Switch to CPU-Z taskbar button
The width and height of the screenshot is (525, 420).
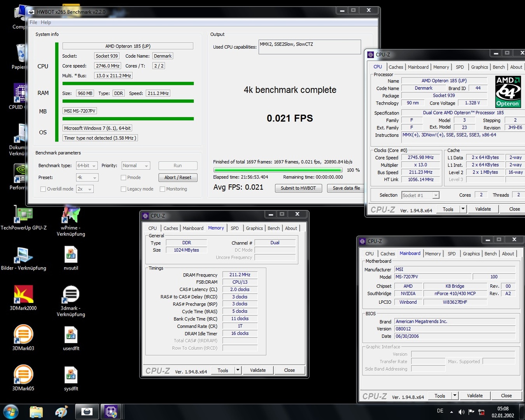coord(111,412)
